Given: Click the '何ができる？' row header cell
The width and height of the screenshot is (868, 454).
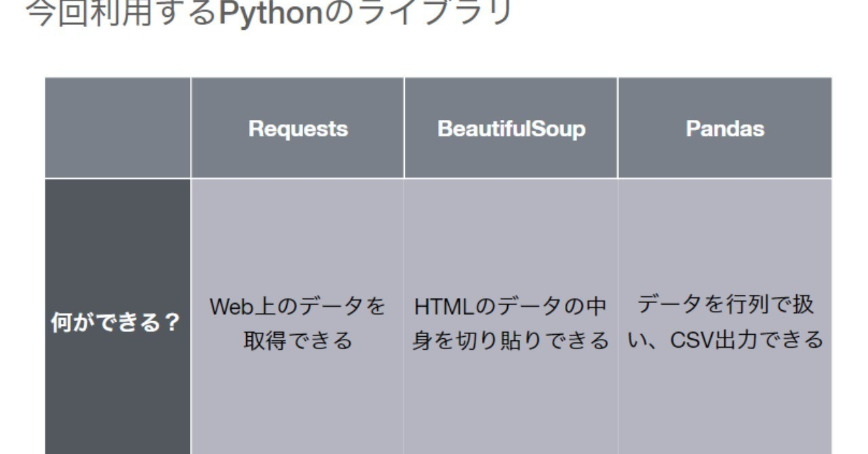Looking at the screenshot, I should point(118,316).
